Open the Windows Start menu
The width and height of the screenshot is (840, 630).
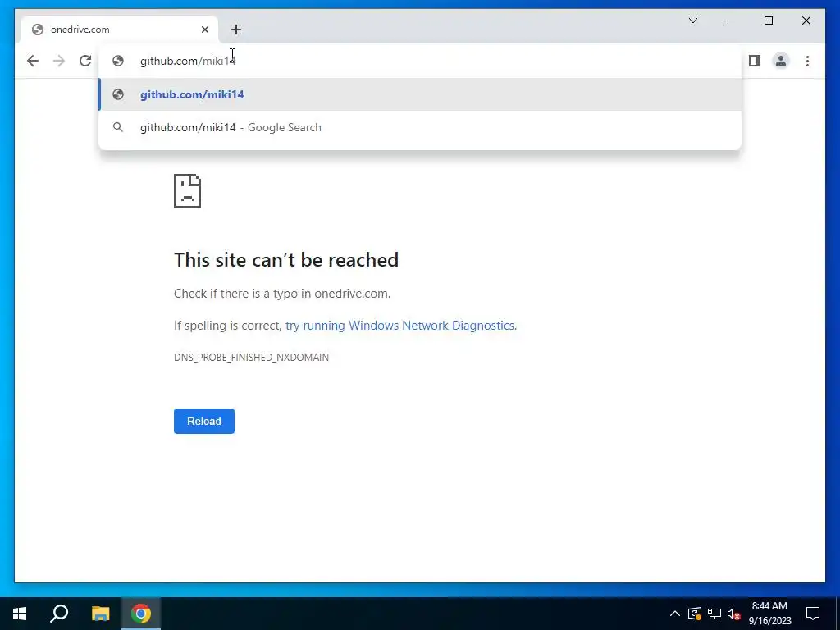(x=20, y=614)
